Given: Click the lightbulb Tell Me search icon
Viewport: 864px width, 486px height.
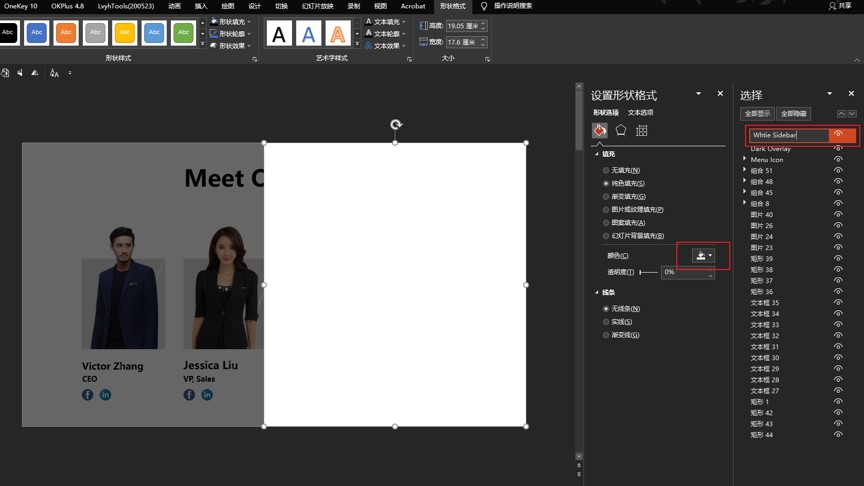Looking at the screenshot, I should (x=484, y=6).
